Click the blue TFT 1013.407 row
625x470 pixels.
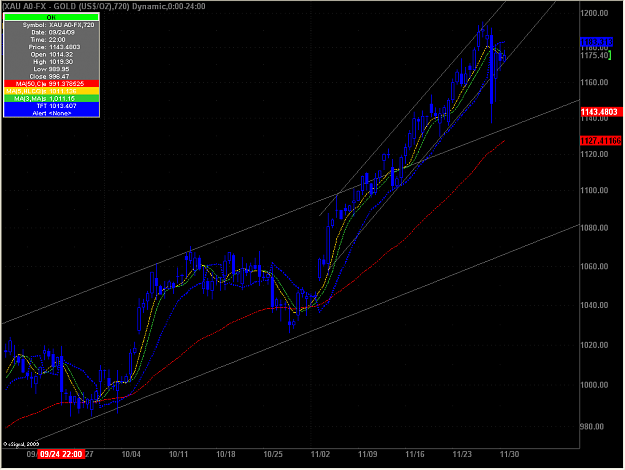51,106
